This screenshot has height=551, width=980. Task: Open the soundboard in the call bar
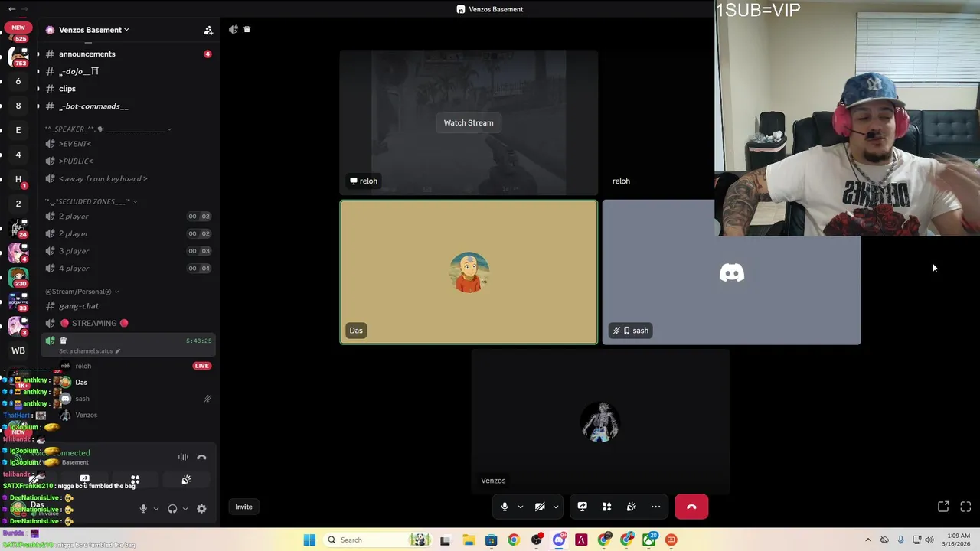[631, 507]
